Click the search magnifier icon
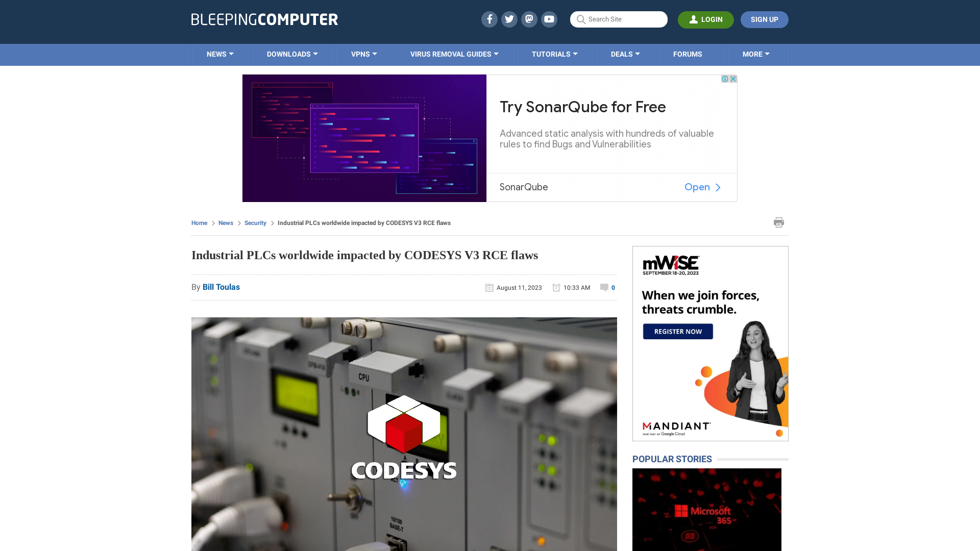 click(581, 19)
